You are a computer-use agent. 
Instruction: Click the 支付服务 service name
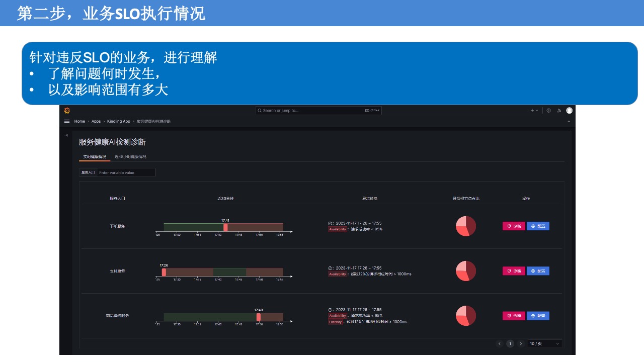pyautogui.click(x=117, y=271)
